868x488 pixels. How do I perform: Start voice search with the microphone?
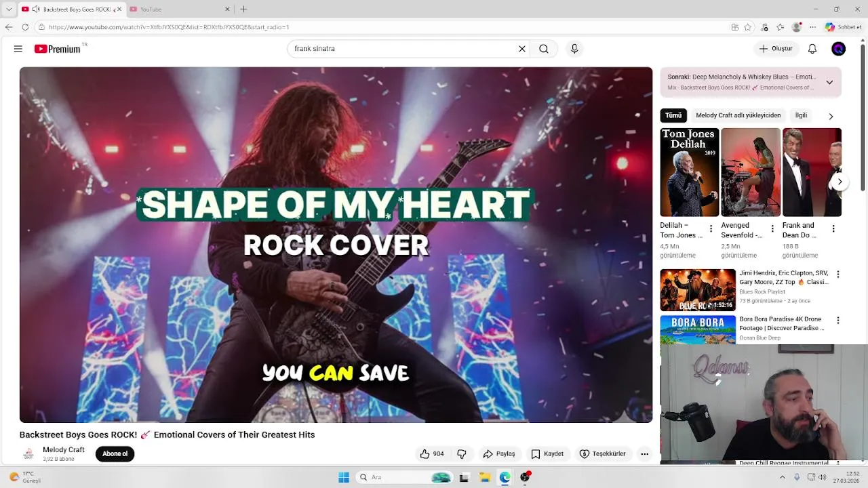[x=574, y=49]
